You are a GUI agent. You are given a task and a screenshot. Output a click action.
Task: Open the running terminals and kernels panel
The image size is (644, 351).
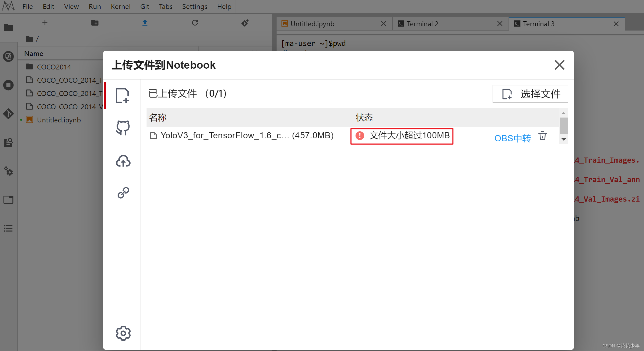8,85
